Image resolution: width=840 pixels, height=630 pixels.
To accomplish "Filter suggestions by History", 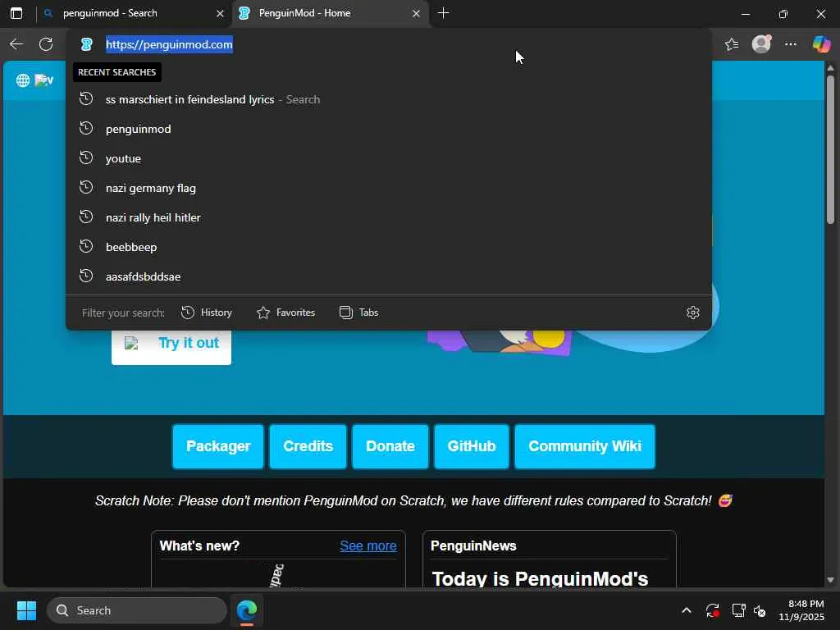I will point(207,313).
